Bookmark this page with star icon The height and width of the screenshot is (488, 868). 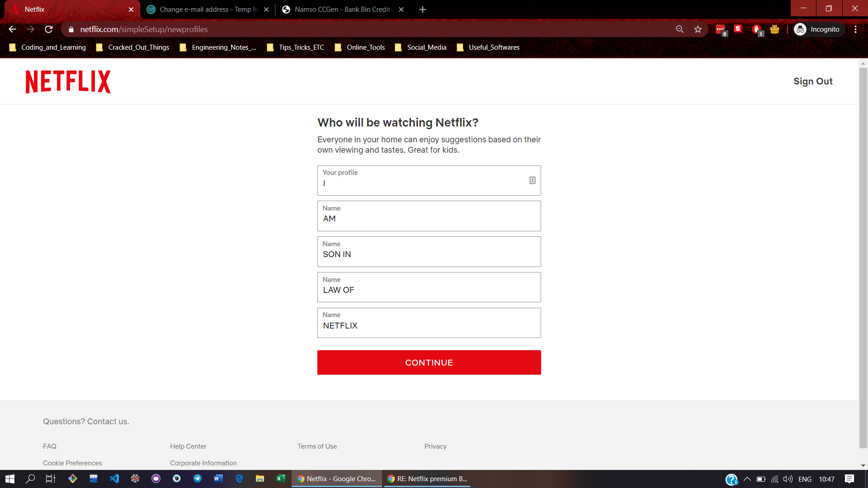(698, 29)
